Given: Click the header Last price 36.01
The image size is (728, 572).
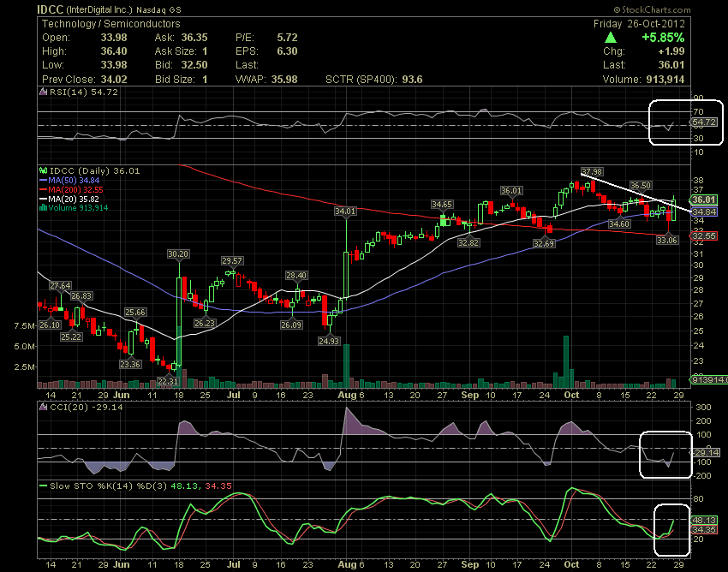Looking at the screenshot, I should pos(671,65).
